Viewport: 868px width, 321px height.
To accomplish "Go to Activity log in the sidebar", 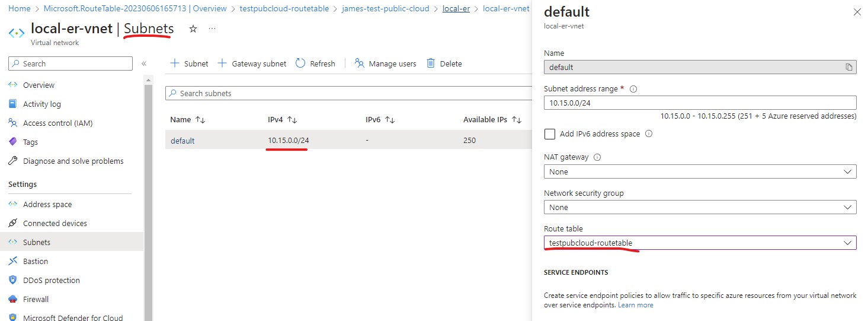I will click(41, 104).
